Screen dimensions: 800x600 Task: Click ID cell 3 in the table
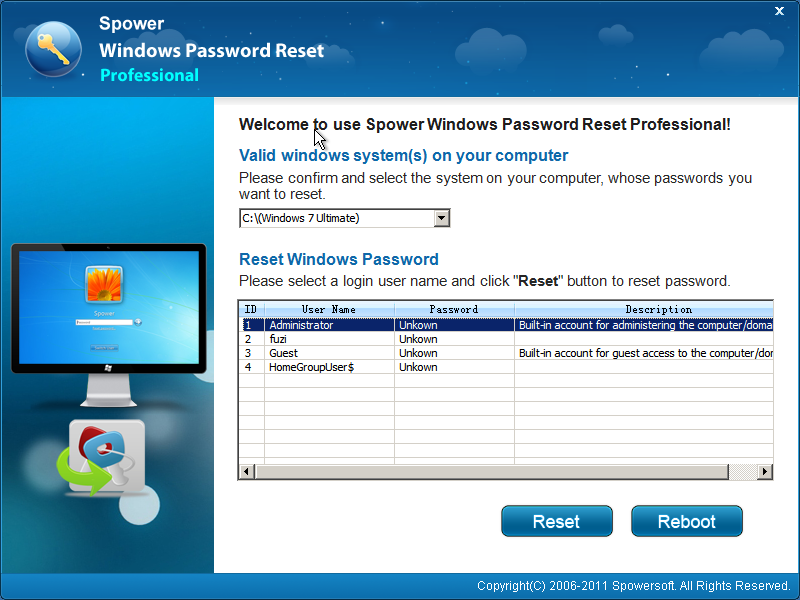(252, 353)
